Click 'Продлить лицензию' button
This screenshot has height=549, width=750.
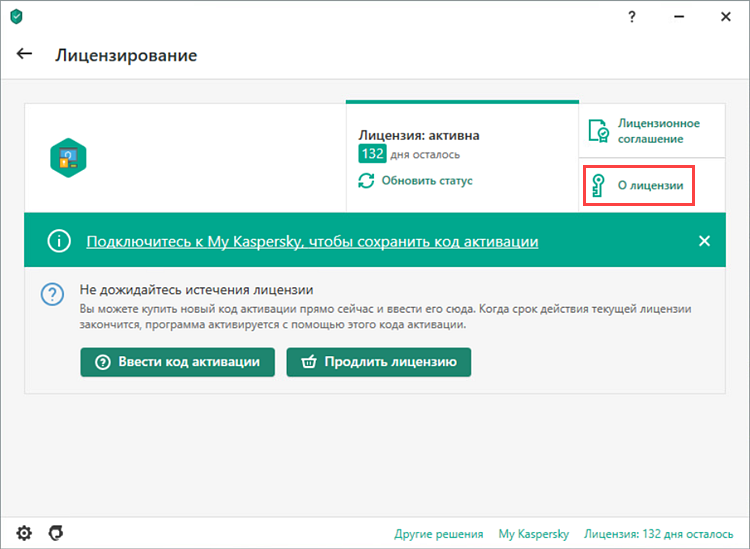coord(379,362)
